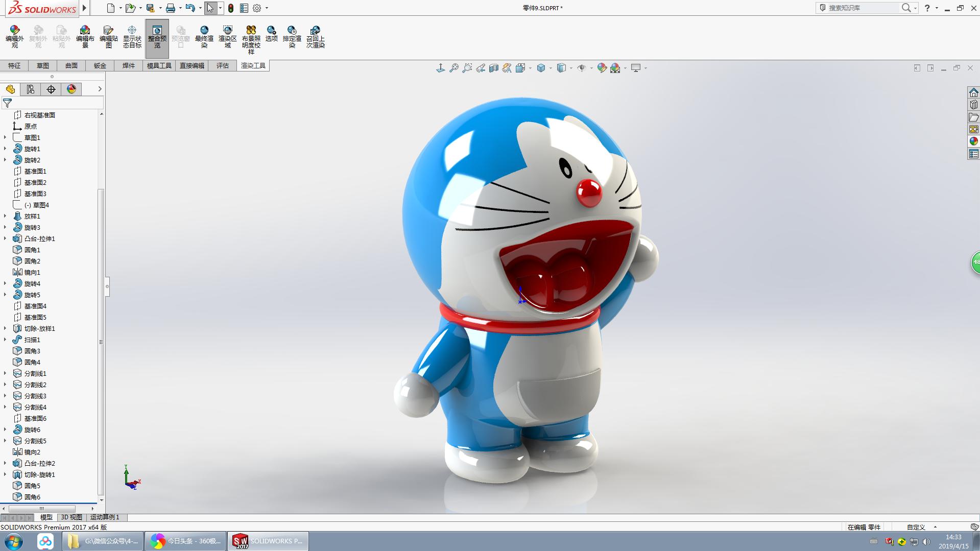Select the 渲染区域 (Render Region) tool
The image size is (980, 551).
pyautogui.click(x=227, y=36)
